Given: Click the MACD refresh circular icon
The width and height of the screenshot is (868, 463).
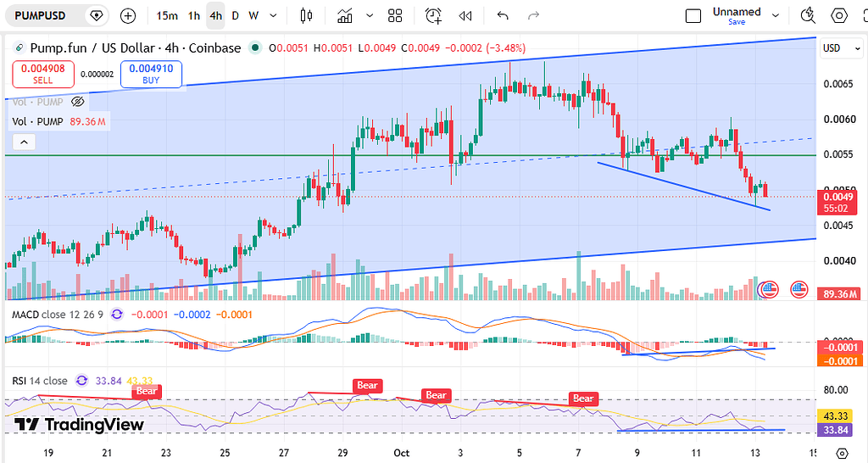Looking at the screenshot, I should pos(117,315).
